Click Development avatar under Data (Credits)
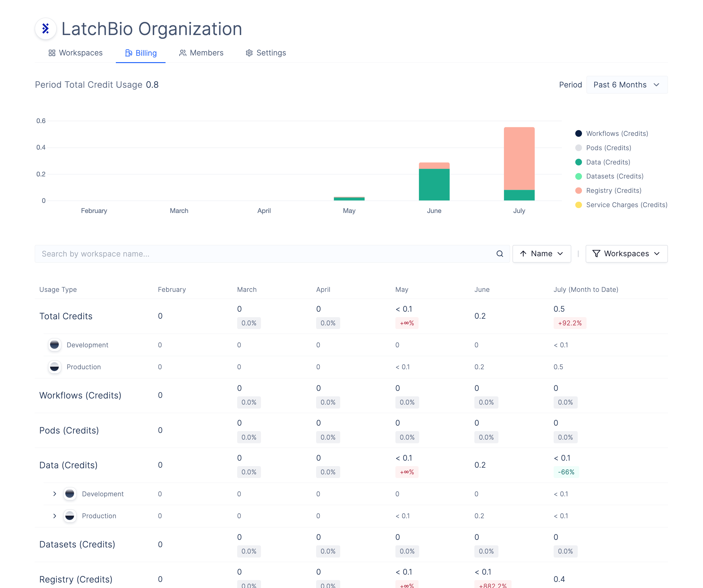This screenshot has height=588, width=703. 70,494
